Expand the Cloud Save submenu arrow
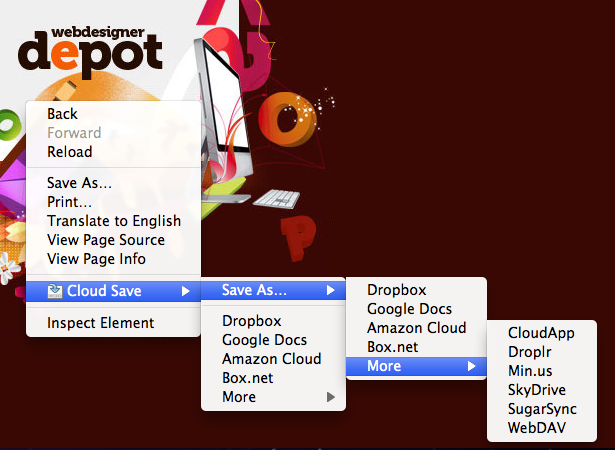 (x=186, y=291)
